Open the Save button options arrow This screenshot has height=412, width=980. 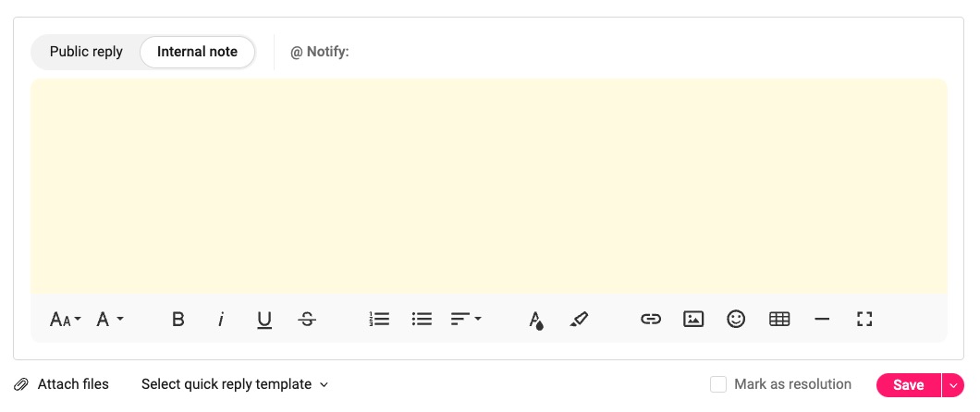[x=953, y=385]
